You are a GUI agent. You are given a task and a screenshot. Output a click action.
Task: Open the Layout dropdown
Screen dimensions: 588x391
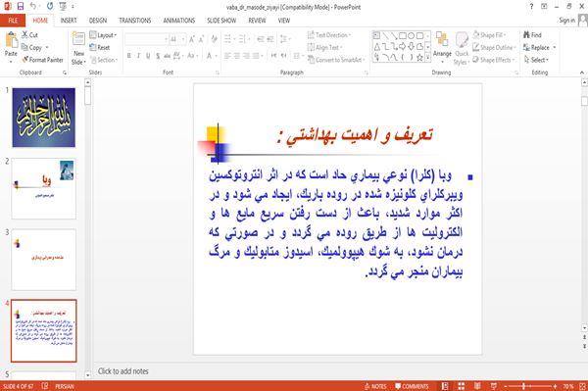click(x=104, y=35)
